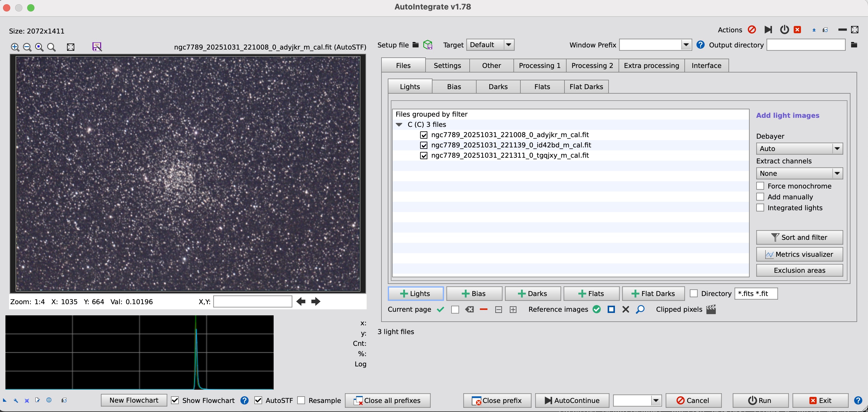
Task: Click the power icon in the Actions row
Action: (x=784, y=30)
